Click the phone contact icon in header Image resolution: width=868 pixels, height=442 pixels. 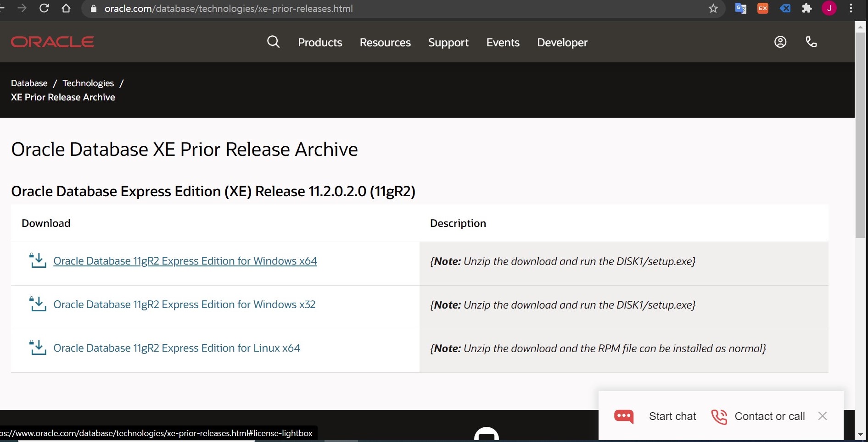811,42
